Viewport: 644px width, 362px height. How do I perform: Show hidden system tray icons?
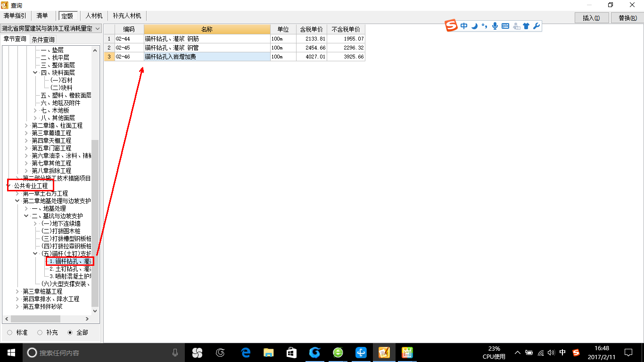tap(518, 353)
